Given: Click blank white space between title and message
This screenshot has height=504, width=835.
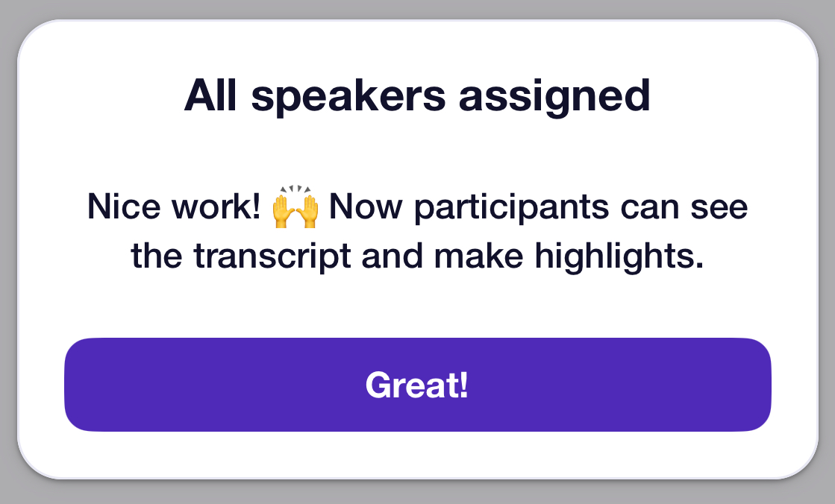Looking at the screenshot, I should [418, 151].
